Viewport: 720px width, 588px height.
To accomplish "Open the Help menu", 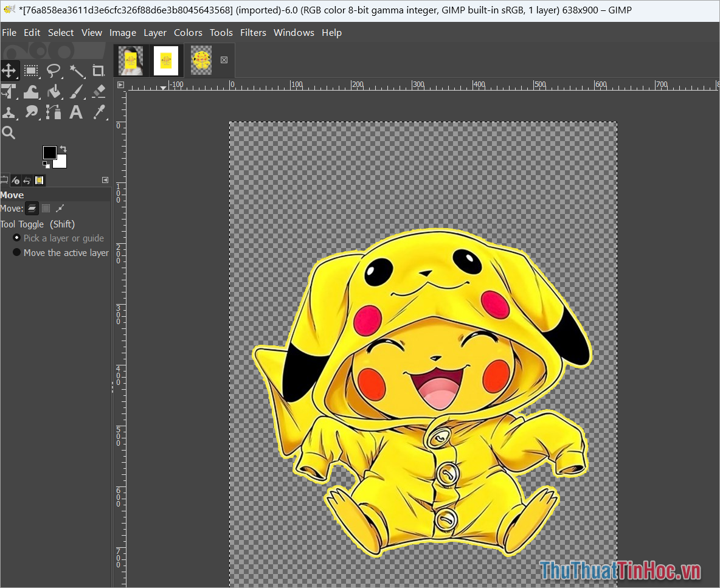I will [331, 33].
